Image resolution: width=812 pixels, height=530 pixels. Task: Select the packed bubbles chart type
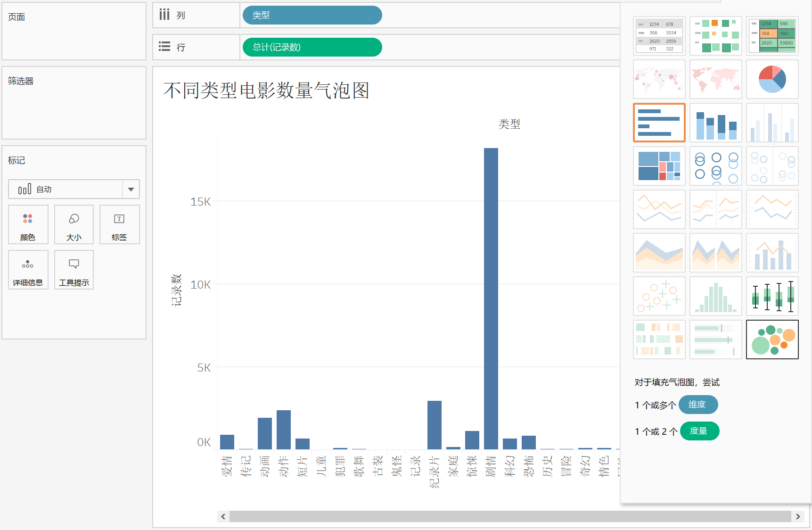(772, 340)
